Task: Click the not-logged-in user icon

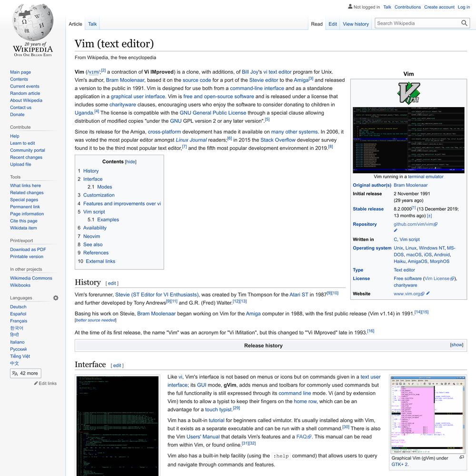Action: pyautogui.click(x=350, y=6)
